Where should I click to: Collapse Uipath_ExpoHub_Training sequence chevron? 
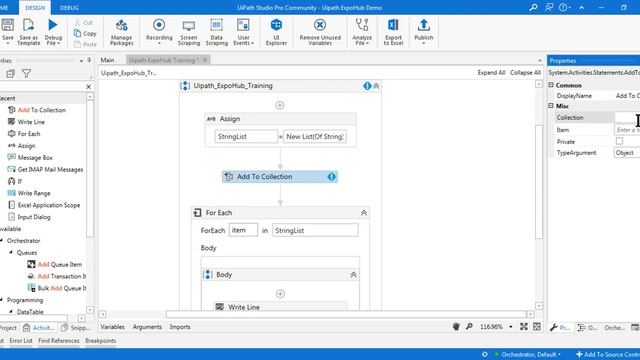tap(376, 86)
